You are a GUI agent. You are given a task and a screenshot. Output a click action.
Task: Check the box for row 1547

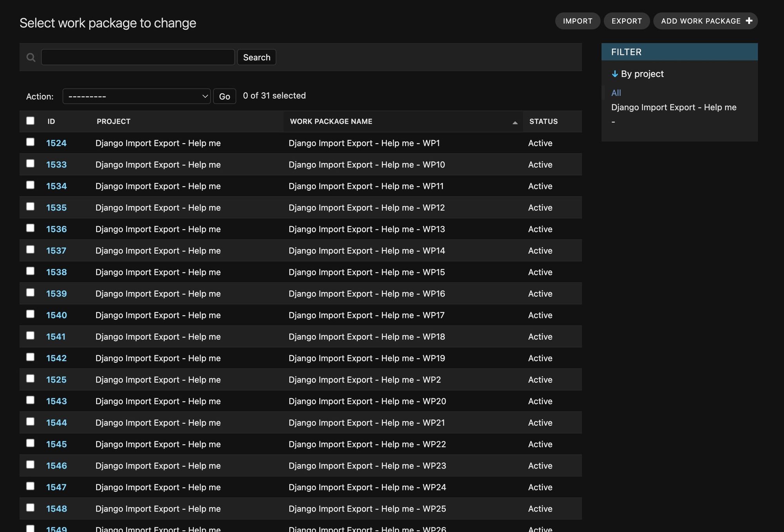click(30, 486)
